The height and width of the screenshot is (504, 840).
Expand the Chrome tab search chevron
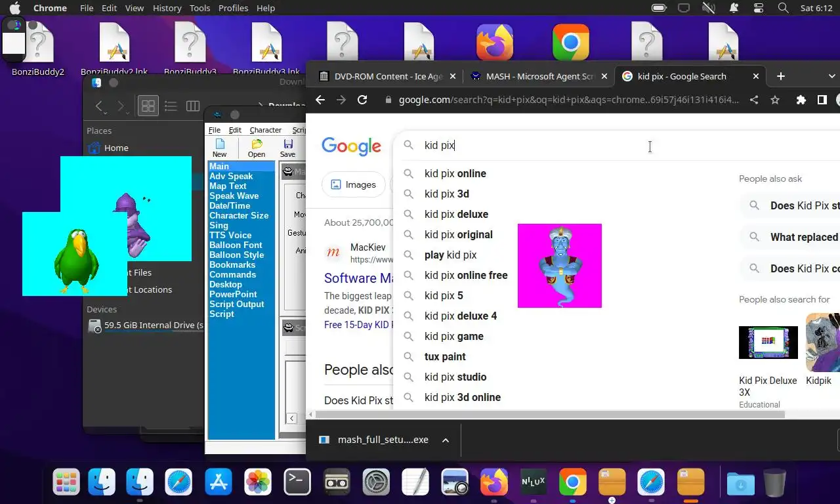pos(831,76)
